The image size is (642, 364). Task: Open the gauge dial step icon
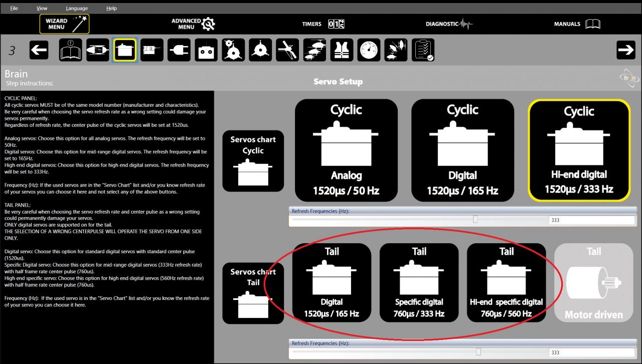(x=369, y=50)
